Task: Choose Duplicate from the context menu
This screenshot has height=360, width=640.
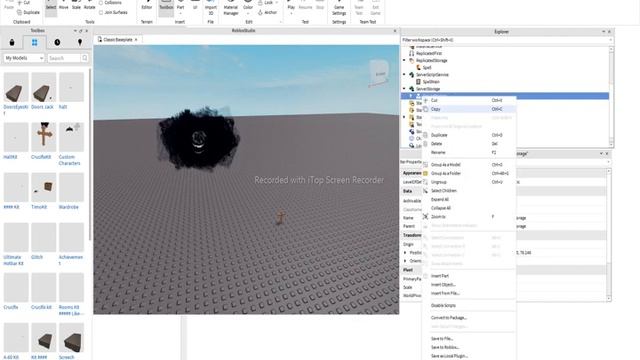Action: point(469,135)
